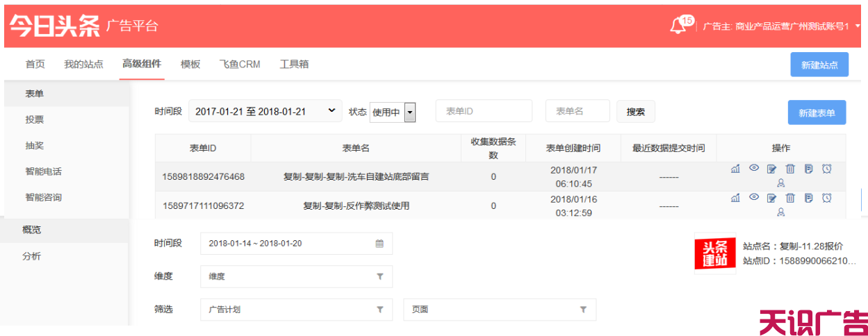Click the 表单创建时间 column header
Screen dimensions: 868x336
(573, 148)
